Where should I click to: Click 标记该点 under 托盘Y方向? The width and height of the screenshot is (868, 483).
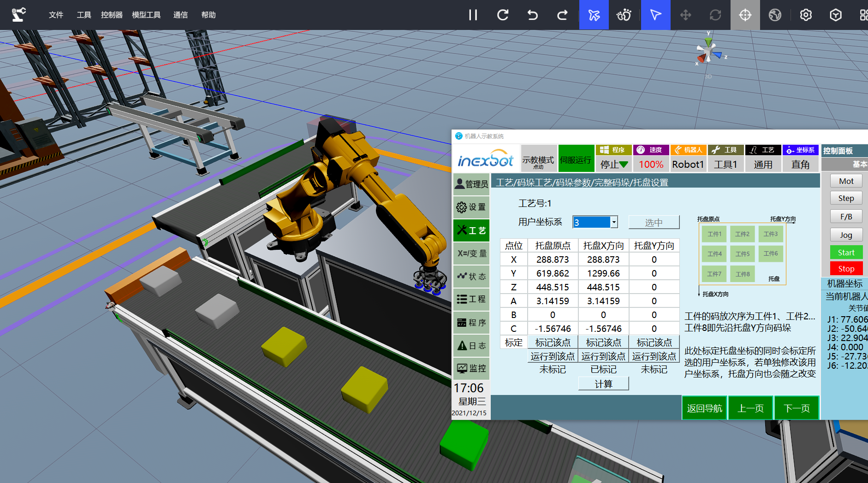[654, 342]
